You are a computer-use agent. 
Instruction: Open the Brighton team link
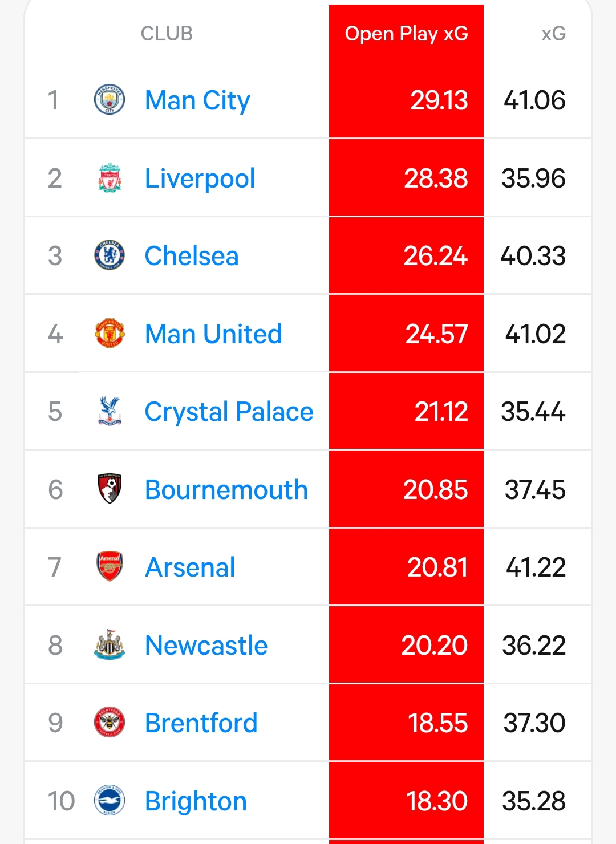pyautogui.click(x=196, y=801)
